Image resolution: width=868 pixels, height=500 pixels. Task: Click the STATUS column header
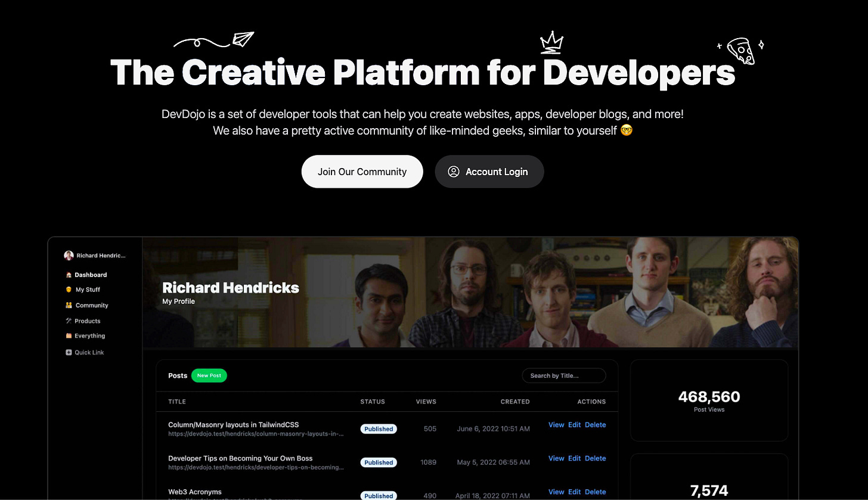(x=373, y=402)
